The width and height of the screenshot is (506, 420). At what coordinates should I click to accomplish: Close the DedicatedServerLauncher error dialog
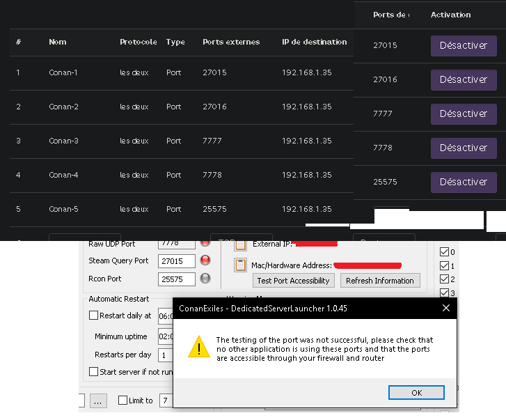tap(446, 308)
